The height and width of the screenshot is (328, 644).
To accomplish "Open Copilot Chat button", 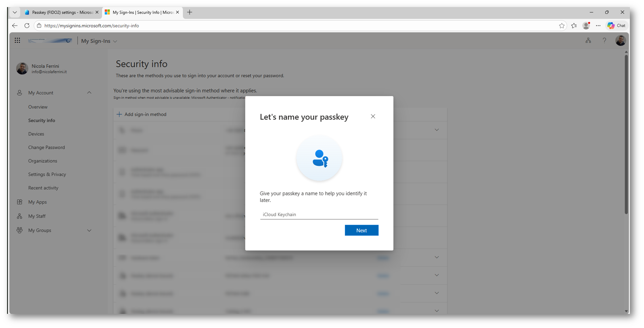I will pyautogui.click(x=616, y=26).
